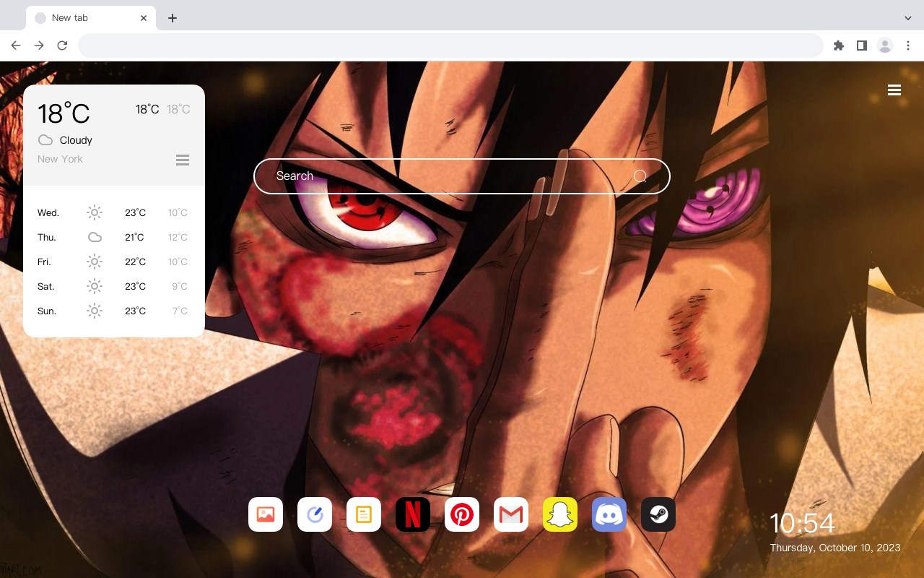
Task: Click the Wednesday sunny forecast icon
Action: [x=95, y=212]
